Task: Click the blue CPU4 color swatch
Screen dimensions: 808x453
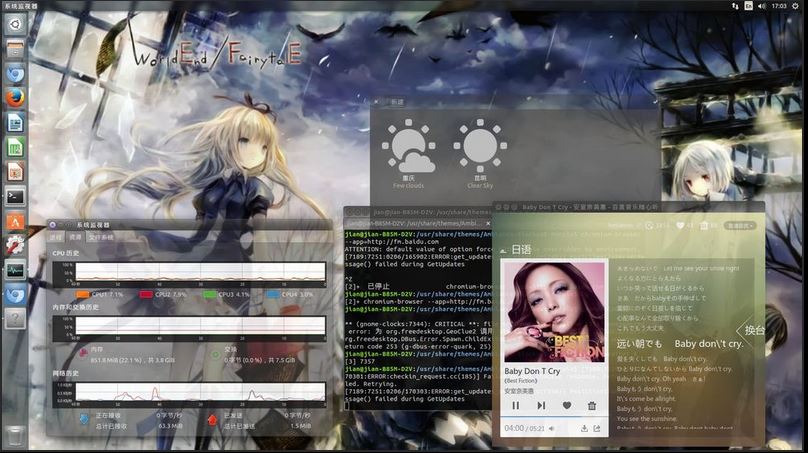Action: pyautogui.click(x=273, y=295)
